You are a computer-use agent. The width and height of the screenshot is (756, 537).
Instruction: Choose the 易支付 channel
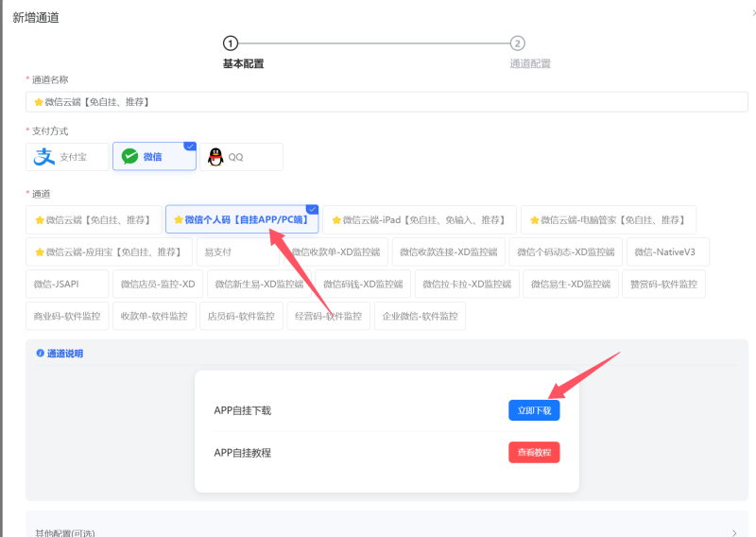click(x=238, y=251)
